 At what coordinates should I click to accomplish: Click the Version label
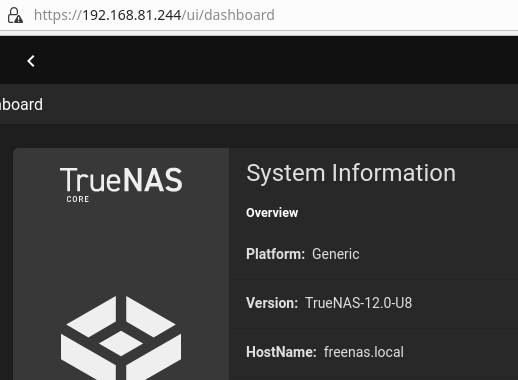click(272, 303)
